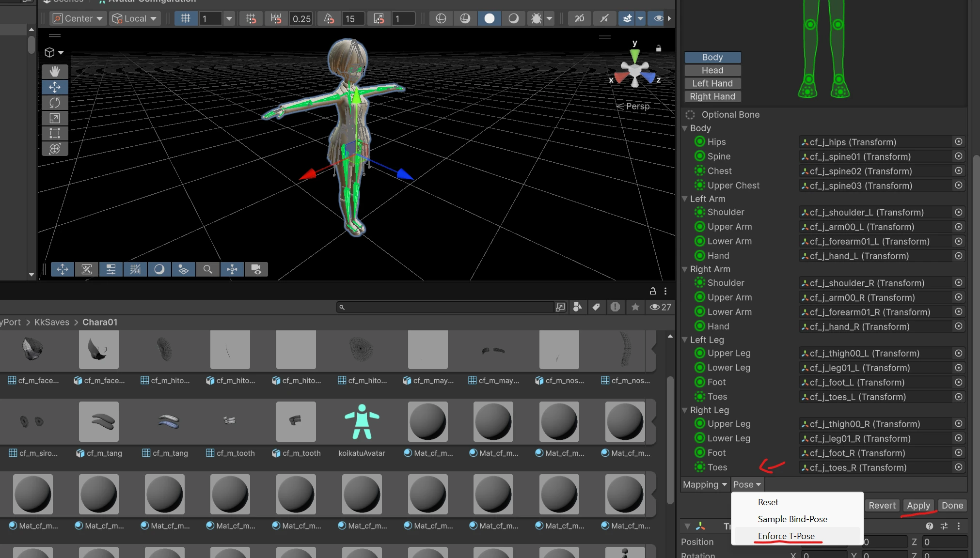980x558 pixels.
Task: Open debug draw mode bug icon
Action: click(536, 18)
